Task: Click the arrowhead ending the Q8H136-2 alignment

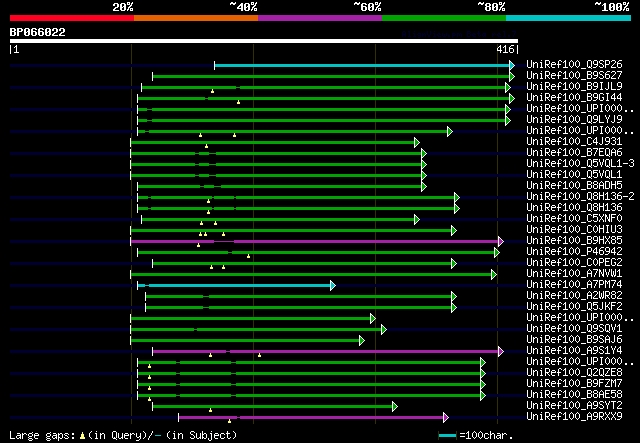Action: (457, 198)
